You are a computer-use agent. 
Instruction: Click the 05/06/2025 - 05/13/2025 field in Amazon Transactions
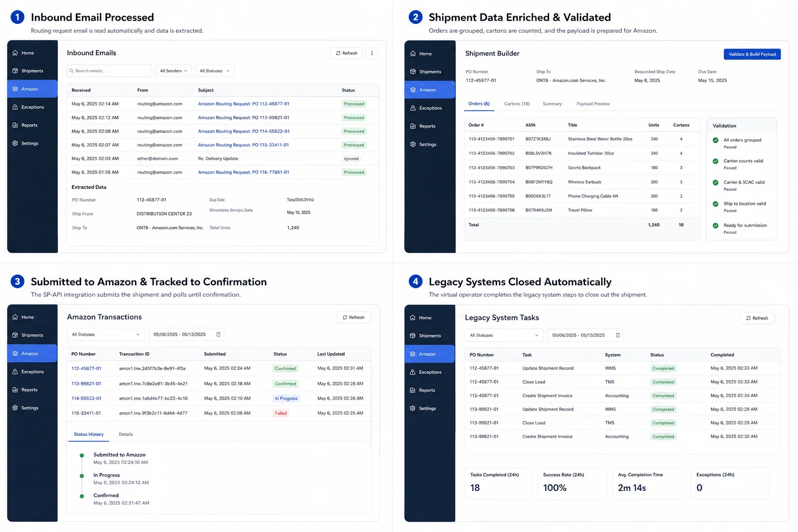tap(187, 335)
